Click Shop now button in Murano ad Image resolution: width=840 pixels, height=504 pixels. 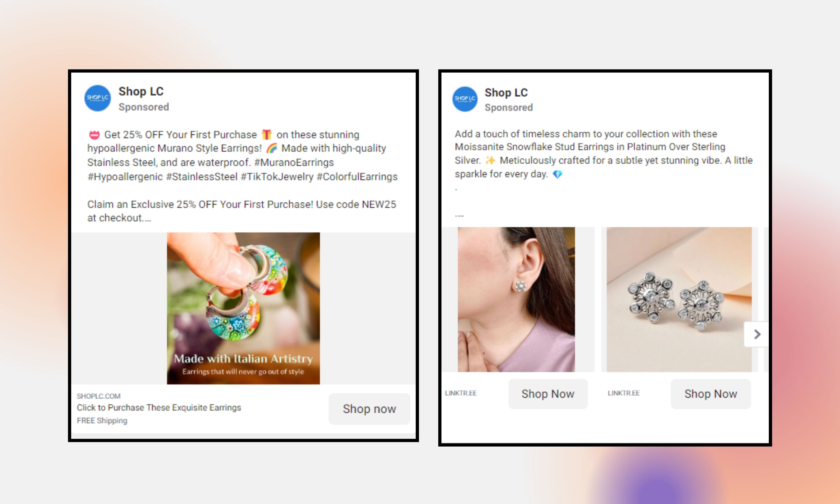pos(369,409)
